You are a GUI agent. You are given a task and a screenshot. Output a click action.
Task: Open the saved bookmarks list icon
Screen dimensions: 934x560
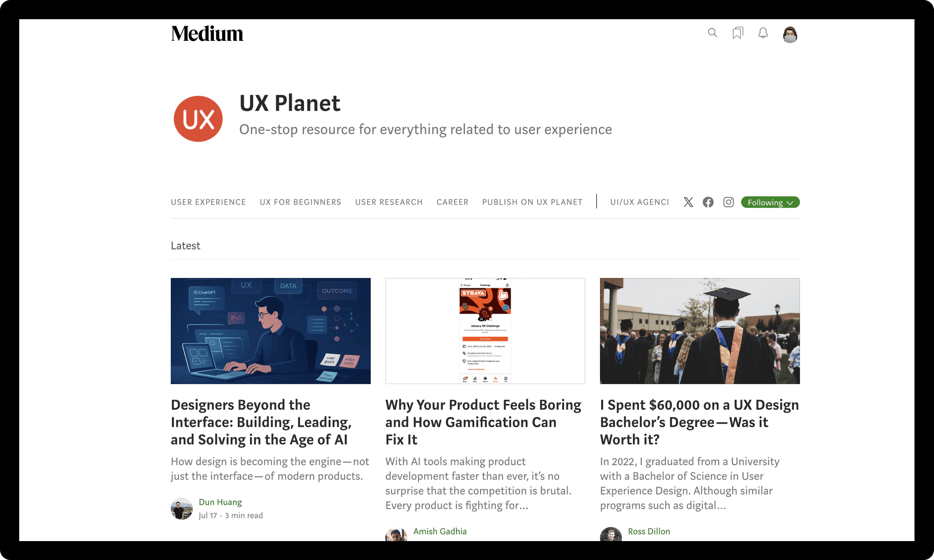(x=737, y=33)
